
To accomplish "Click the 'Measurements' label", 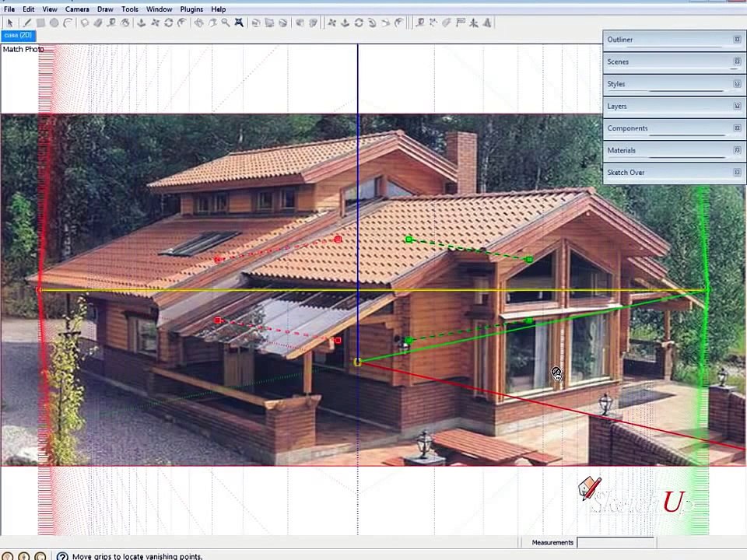I will coord(552,542).
